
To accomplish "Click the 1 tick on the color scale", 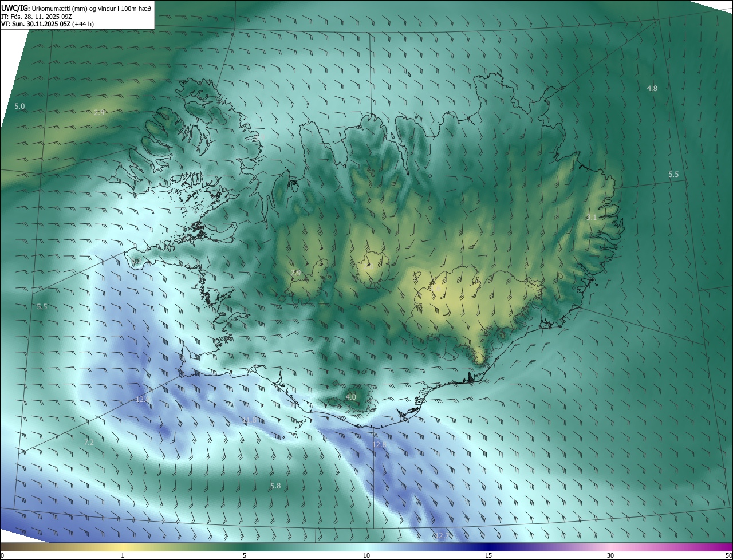I will 123,556.
